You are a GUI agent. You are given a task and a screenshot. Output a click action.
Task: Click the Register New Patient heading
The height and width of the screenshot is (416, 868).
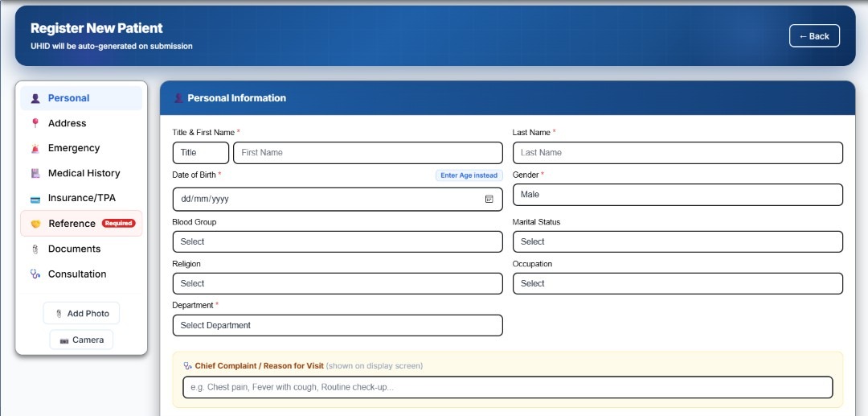coord(97,27)
